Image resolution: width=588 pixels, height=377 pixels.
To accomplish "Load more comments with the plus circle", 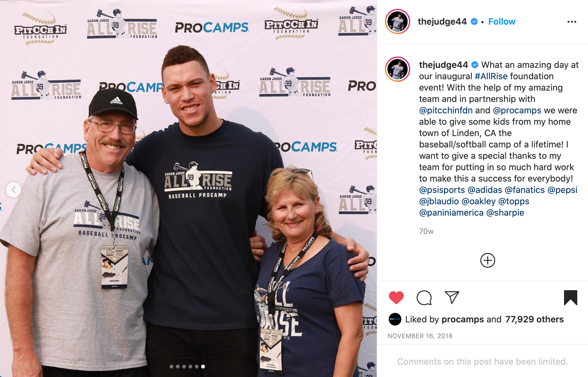I will (x=488, y=260).
